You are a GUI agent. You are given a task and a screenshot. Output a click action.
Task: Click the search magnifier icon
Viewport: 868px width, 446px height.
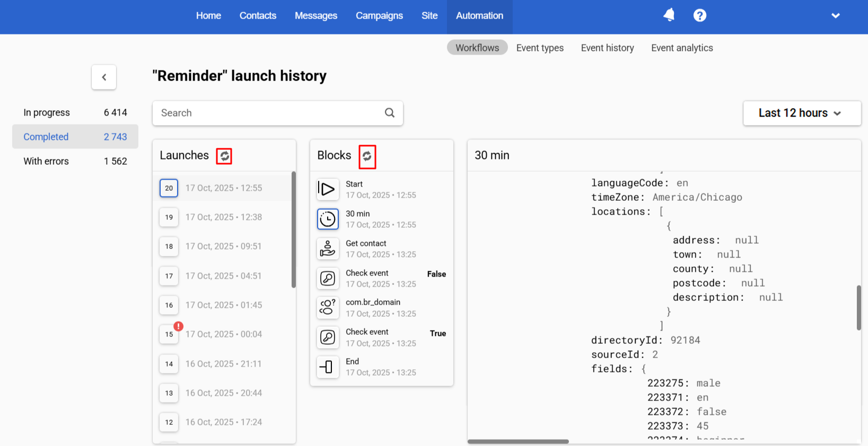[x=390, y=113]
